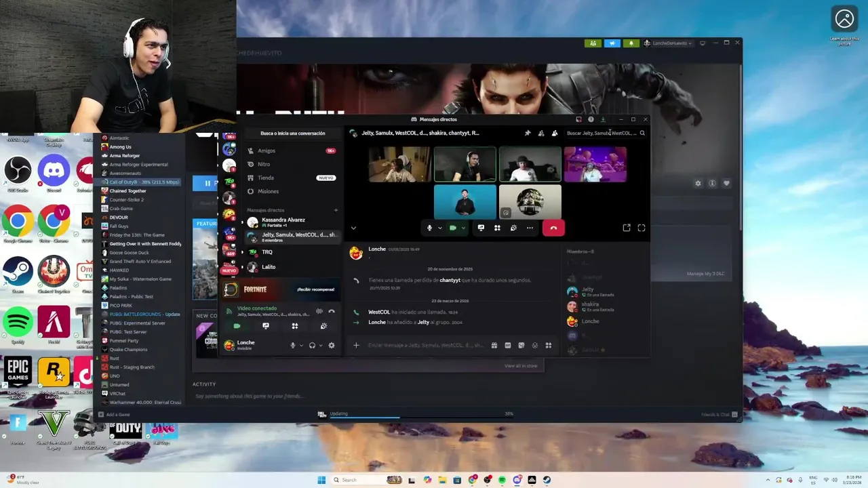Create a new direct message with plus icon

[336, 210]
